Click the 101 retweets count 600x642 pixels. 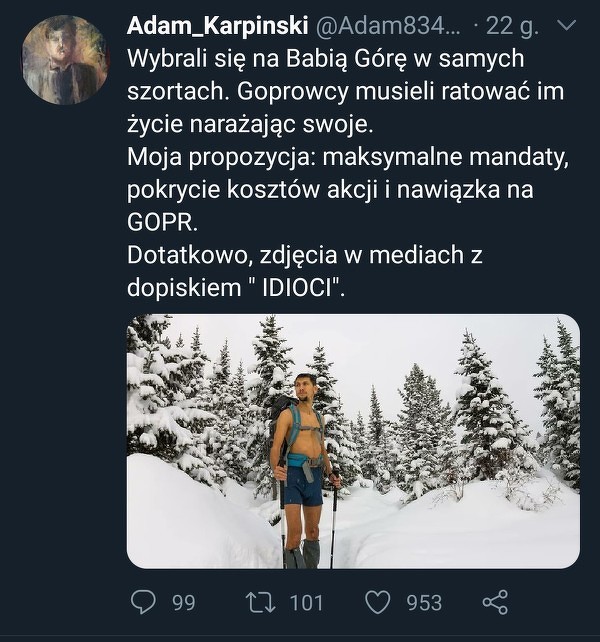coord(306,602)
